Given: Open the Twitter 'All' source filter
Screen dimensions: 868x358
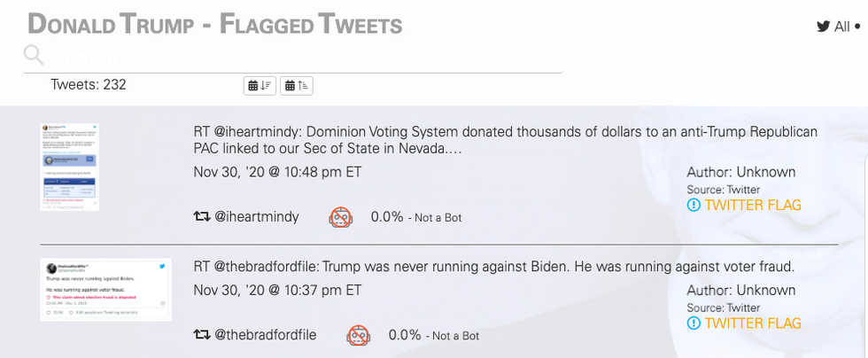Looking at the screenshot, I should click(838, 27).
